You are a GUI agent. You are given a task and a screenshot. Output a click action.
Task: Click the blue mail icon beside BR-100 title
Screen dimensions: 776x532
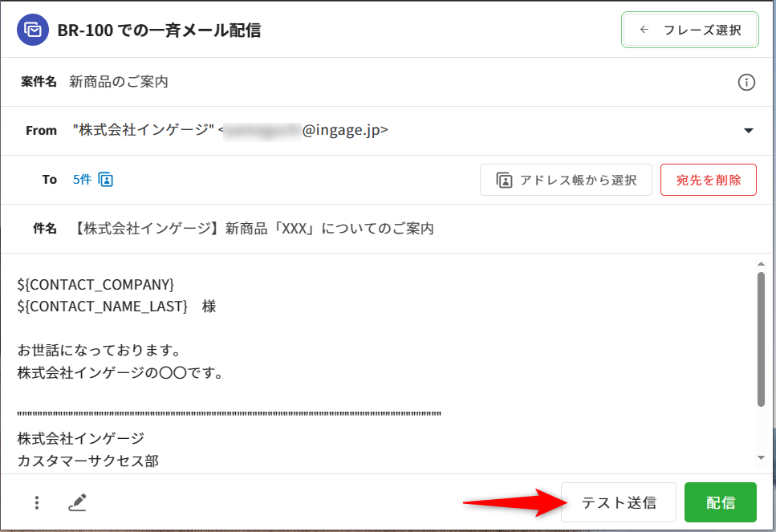point(33,30)
